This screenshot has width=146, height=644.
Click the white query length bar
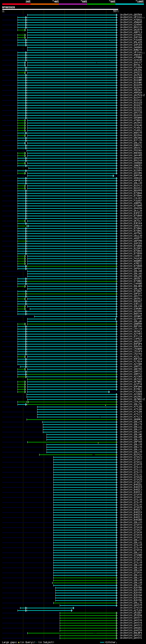(60, 9)
